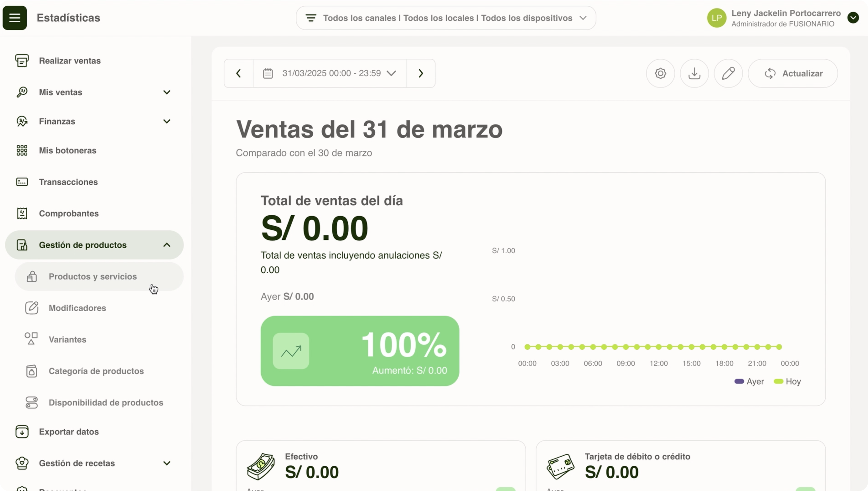868x491 pixels.
Task: Click the settings gear icon
Action: tap(660, 73)
